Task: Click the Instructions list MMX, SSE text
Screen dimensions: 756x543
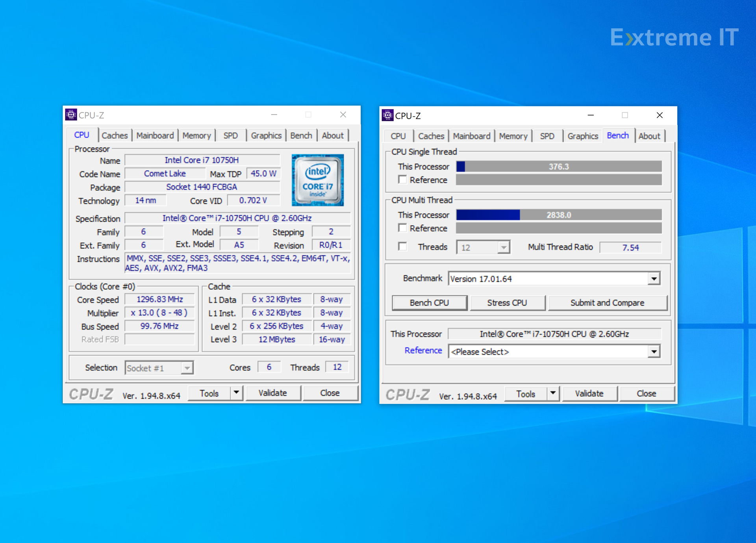Action: click(238, 263)
